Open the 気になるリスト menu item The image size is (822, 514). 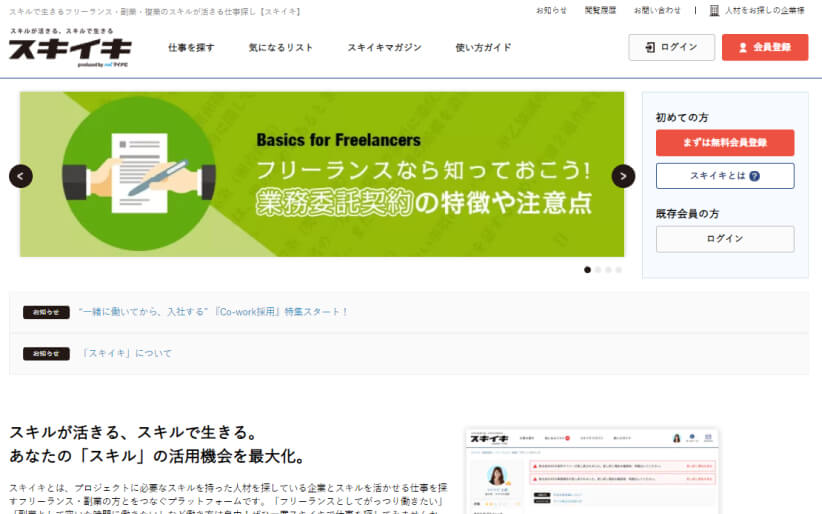click(x=280, y=47)
